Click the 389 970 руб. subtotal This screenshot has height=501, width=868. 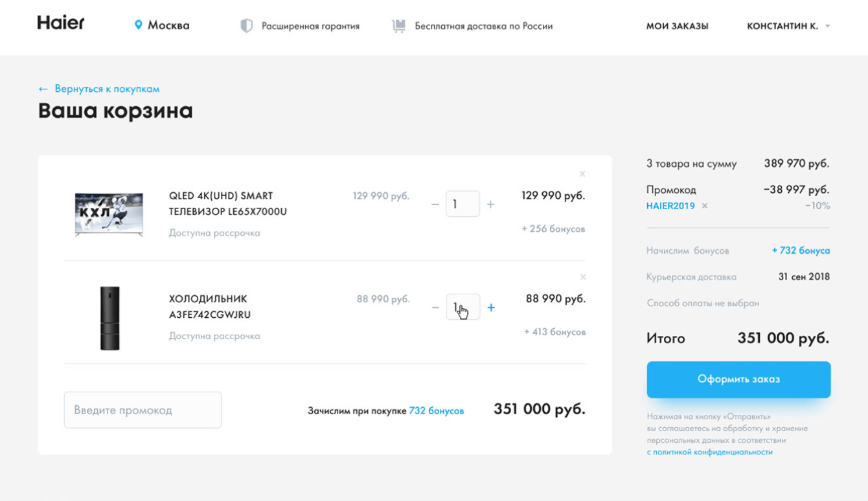[x=797, y=164]
